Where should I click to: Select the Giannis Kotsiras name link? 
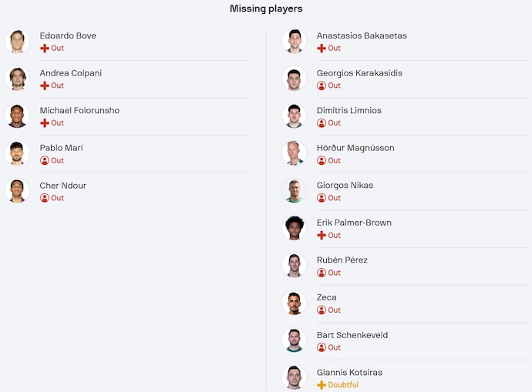349,373
